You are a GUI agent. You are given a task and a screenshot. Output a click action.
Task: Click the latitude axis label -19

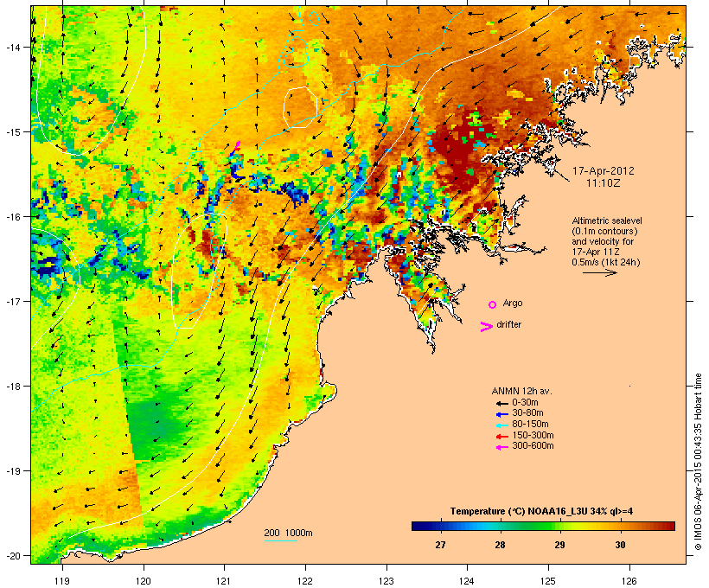point(12,471)
